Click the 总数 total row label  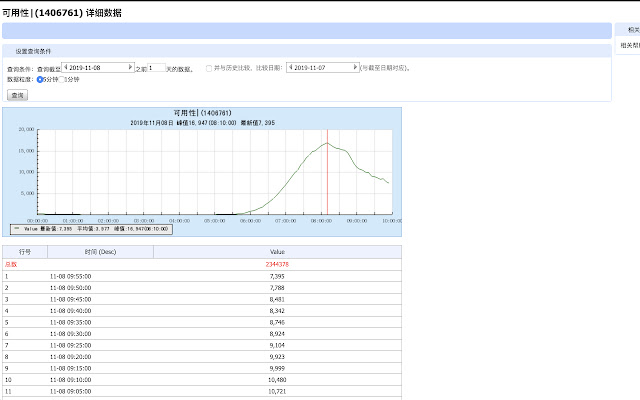click(11, 264)
